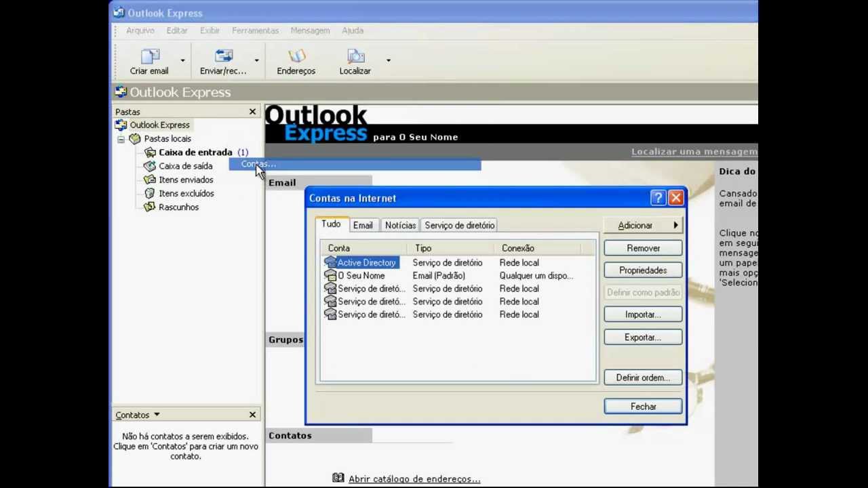868x488 pixels.
Task: Click the Localizar toolbar icon
Action: (355, 56)
